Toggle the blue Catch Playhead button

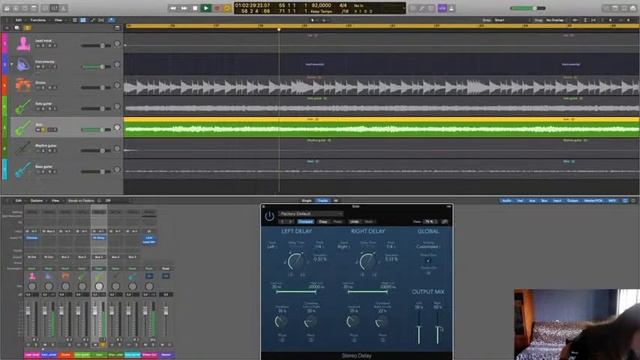pos(111,20)
